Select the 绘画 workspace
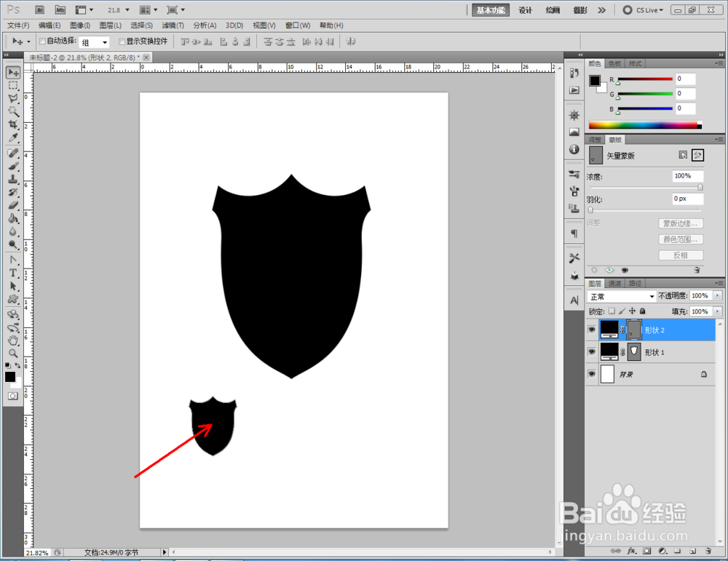 pos(553,10)
